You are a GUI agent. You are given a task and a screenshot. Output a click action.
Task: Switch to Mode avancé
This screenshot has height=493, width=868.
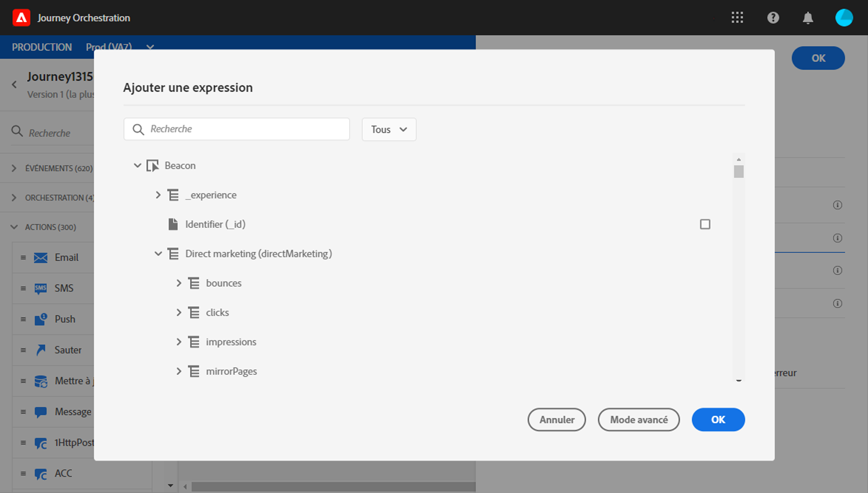pos(639,420)
